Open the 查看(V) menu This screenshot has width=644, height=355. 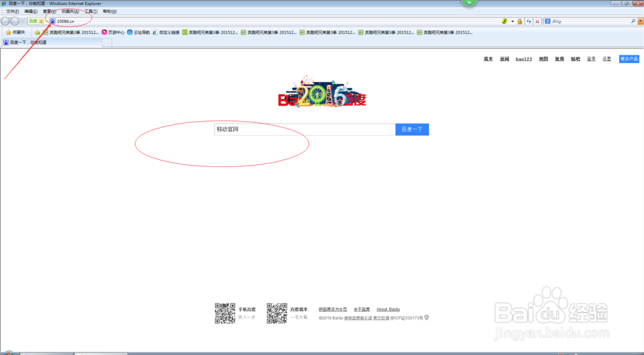[x=50, y=12]
